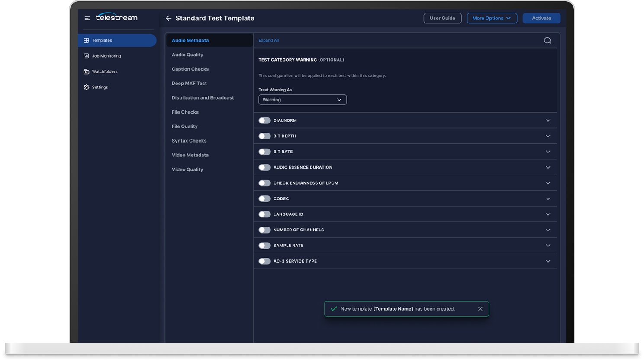
Task: Select Distribution and Broadcast category
Action: click(x=203, y=97)
